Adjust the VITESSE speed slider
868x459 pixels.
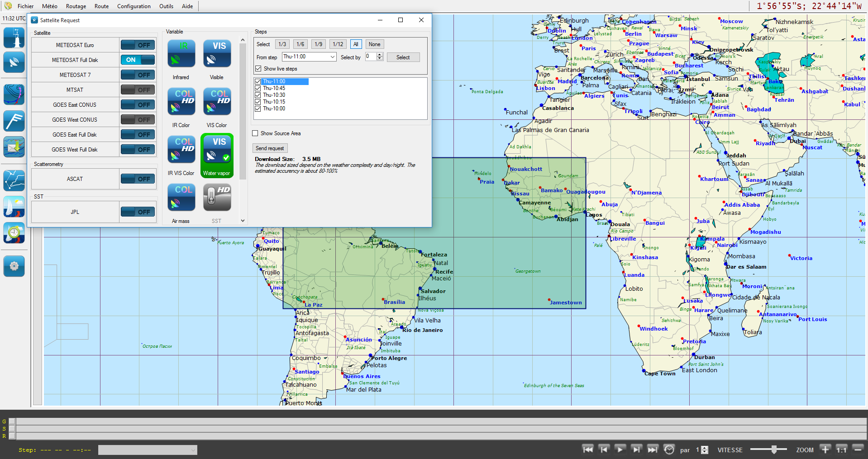pyautogui.click(x=774, y=450)
